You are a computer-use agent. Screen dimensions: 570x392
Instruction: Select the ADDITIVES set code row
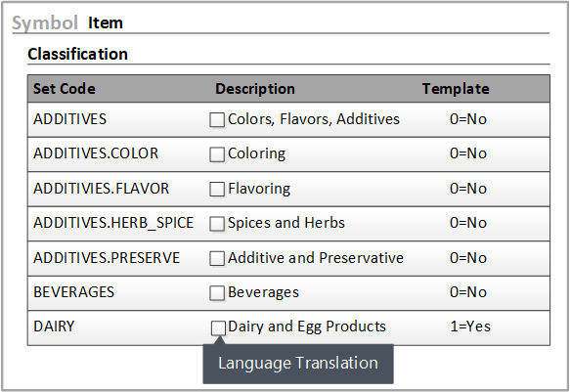pos(288,119)
